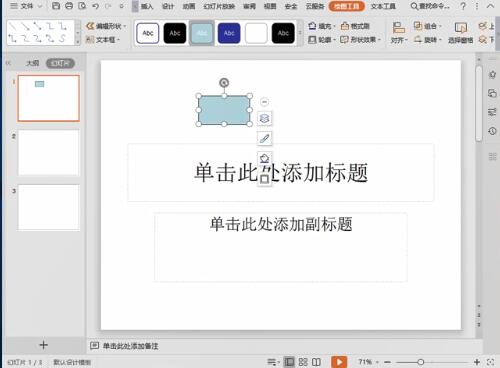Click the 格式刷 format painter

tap(355, 26)
